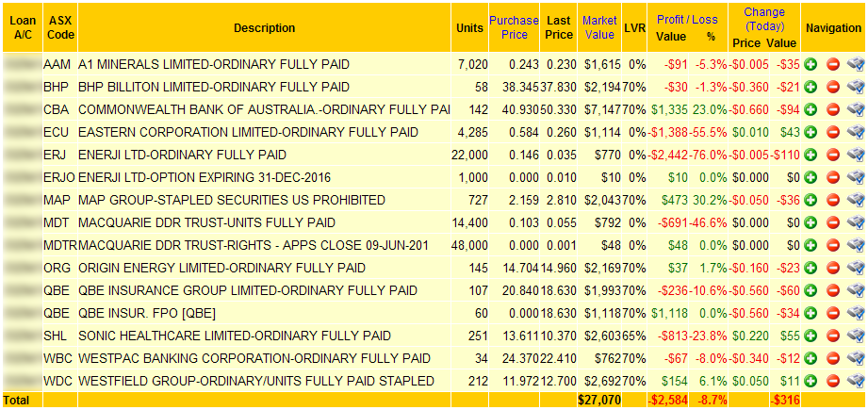Add to CBA holding with green plus
The height and width of the screenshot is (410, 868).
pos(811,109)
